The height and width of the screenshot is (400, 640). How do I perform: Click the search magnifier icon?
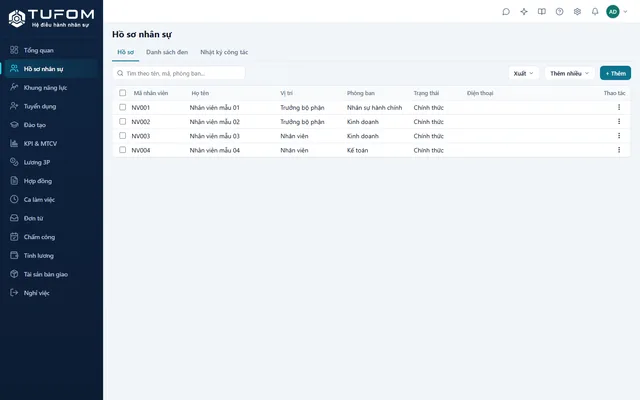(x=120, y=73)
